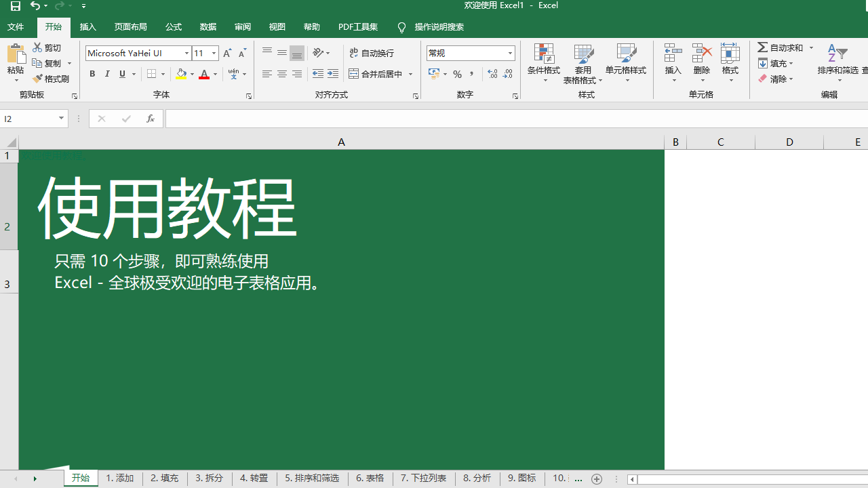868x488 pixels.
Task: Click the Insert Function (fx) button
Action: [150, 119]
